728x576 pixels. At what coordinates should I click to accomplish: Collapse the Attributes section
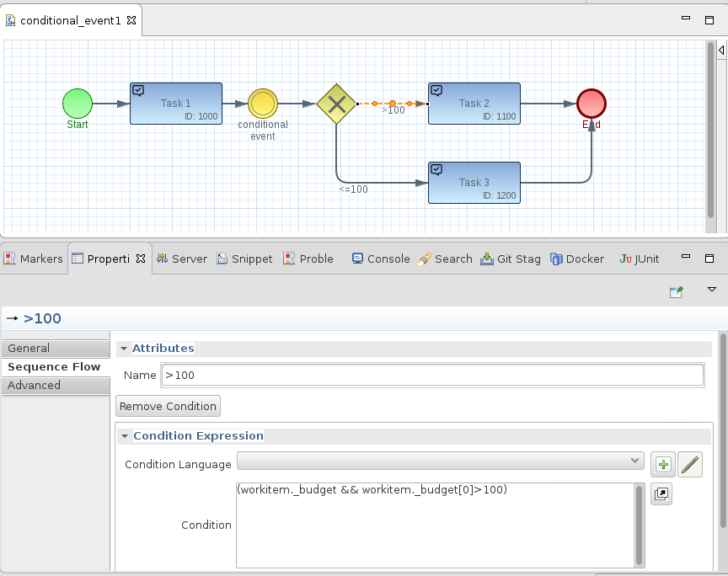pos(124,349)
